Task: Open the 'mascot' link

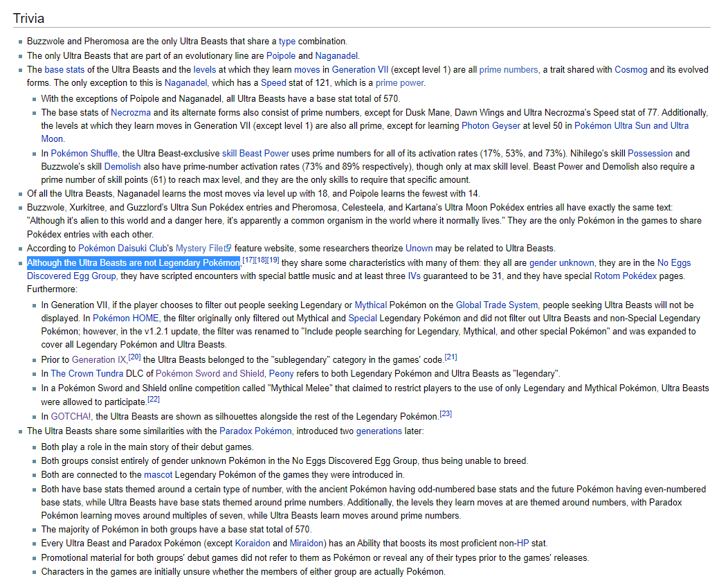Action: point(158,475)
